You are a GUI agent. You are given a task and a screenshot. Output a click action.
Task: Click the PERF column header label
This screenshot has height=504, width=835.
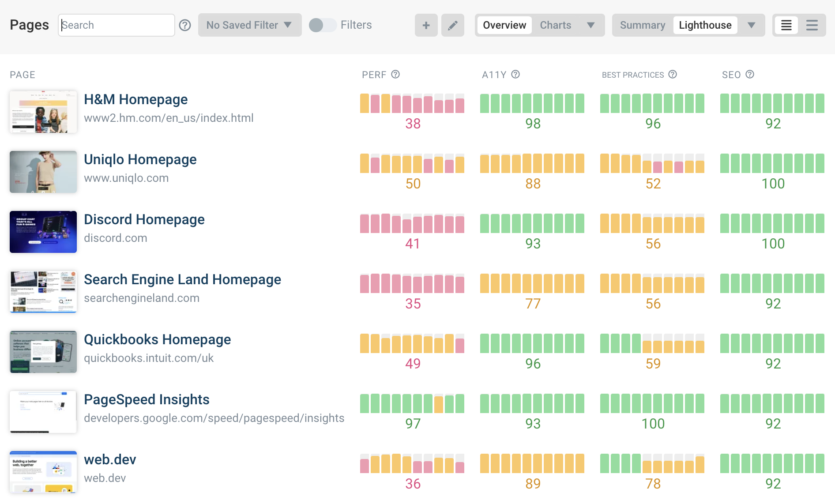374,75
